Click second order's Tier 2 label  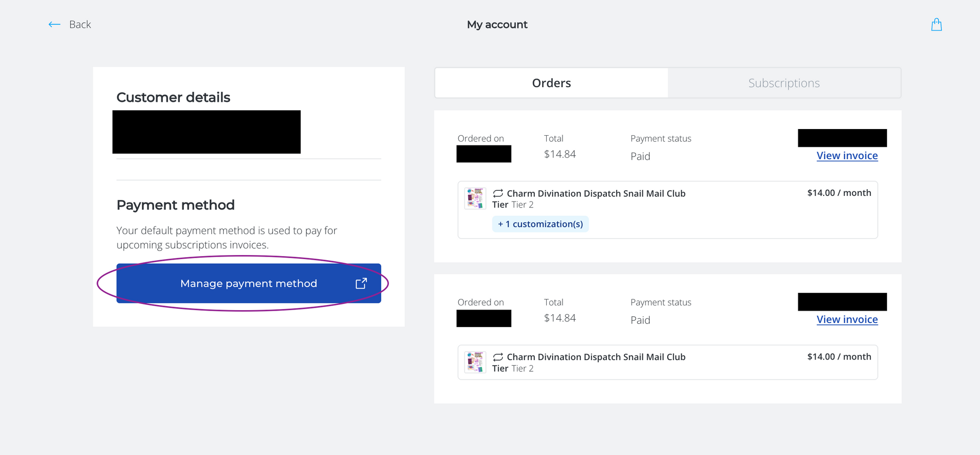(522, 369)
